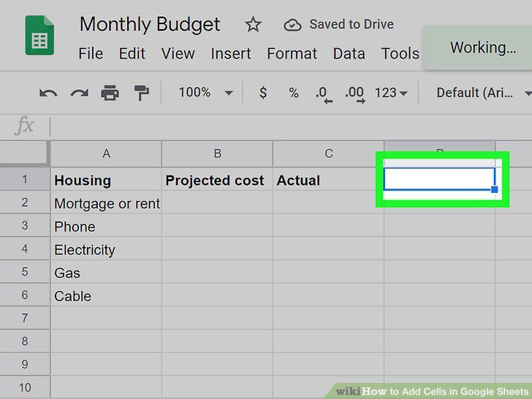
Task: Open the File menu
Action: tap(91, 53)
